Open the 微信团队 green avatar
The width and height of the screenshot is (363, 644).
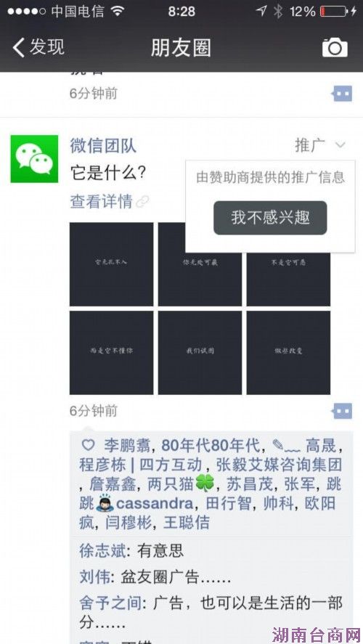pos(34,158)
